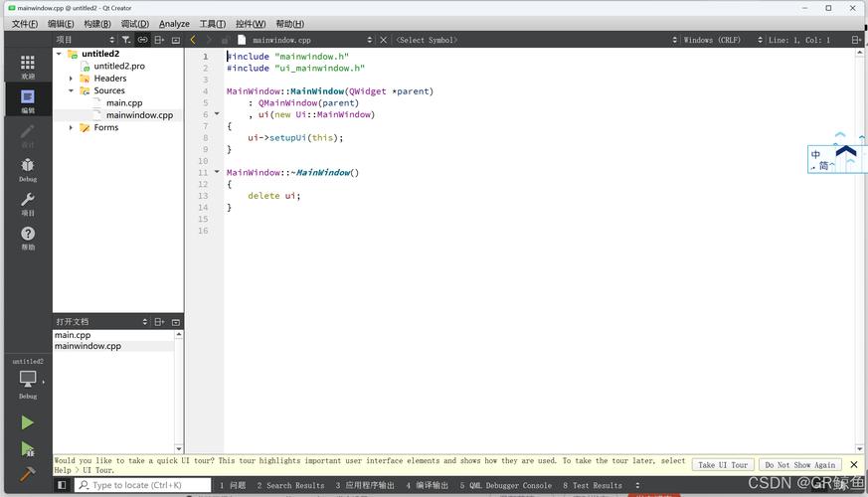
Task: Open the Windows (CRLF) line ending dropdown
Action: (x=718, y=40)
